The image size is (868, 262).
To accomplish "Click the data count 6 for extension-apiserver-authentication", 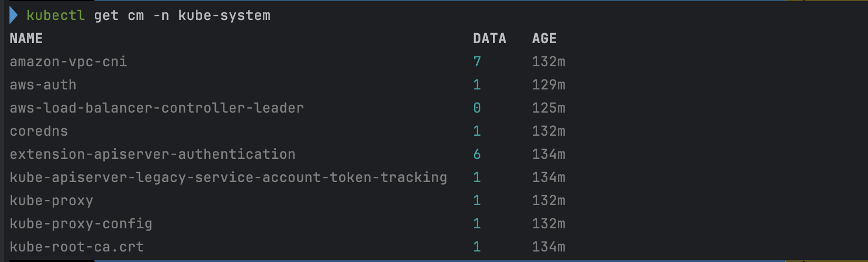I will [x=477, y=154].
